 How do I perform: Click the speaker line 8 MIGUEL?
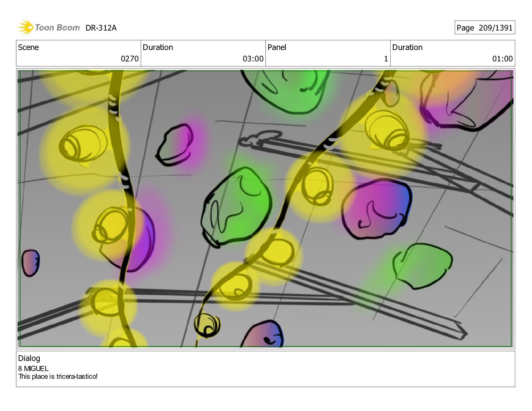tap(34, 369)
